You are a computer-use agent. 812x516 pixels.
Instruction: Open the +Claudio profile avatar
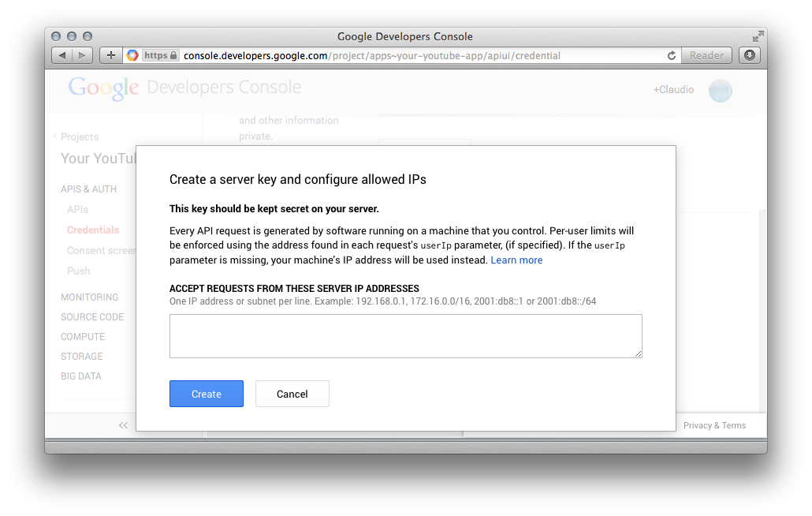720,91
